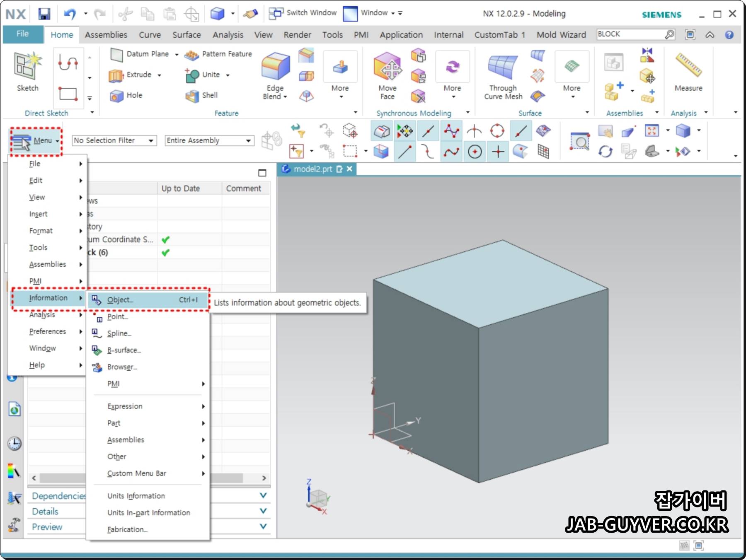The image size is (746, 560).
Task: Select the Through Curve Mesh icon
Action: click(x=503, y=67)
